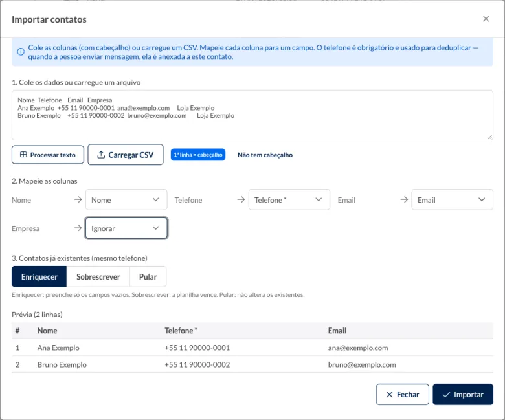This screenshot has height=420, width=505.
Task: Click the Enriquecer explanation help text
Action: [158, 294]
